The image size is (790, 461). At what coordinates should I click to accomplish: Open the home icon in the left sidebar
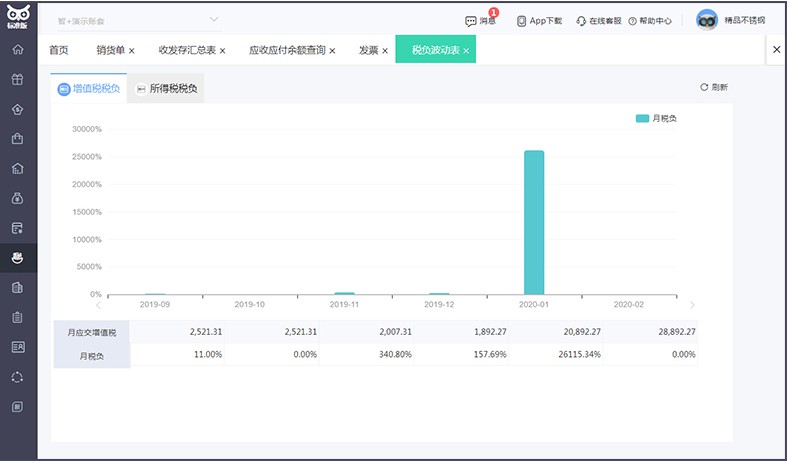[x=18, y=49]
